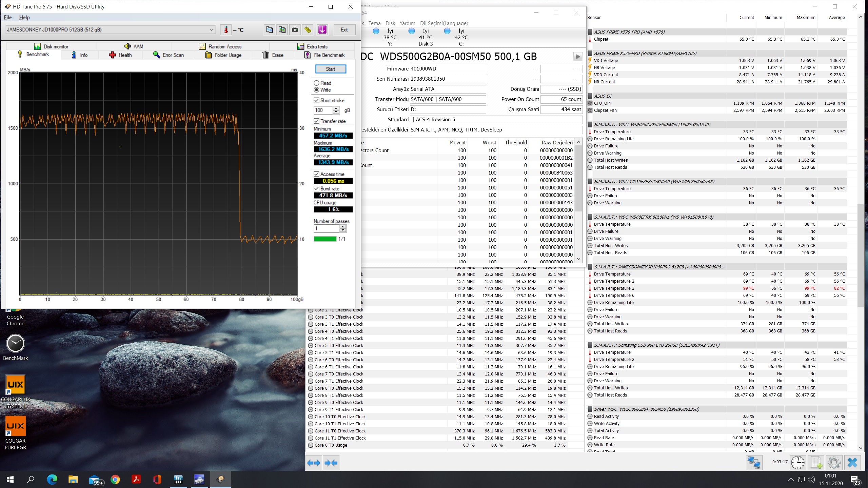The width and height of the screenshot is (868, 488).
Task: Collapse Samsung SSD 960 EVO S.M.A.R.T. group
Action: (590, 345)
